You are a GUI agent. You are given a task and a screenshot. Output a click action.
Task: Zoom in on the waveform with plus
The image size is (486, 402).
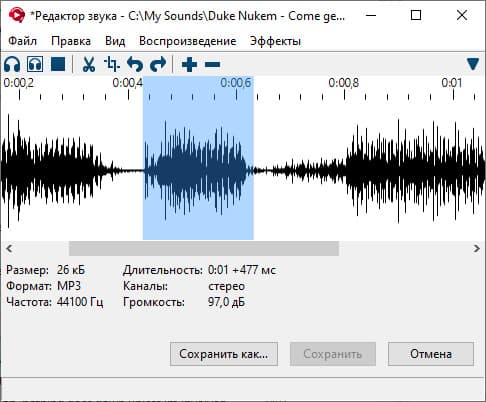(189, 64)
